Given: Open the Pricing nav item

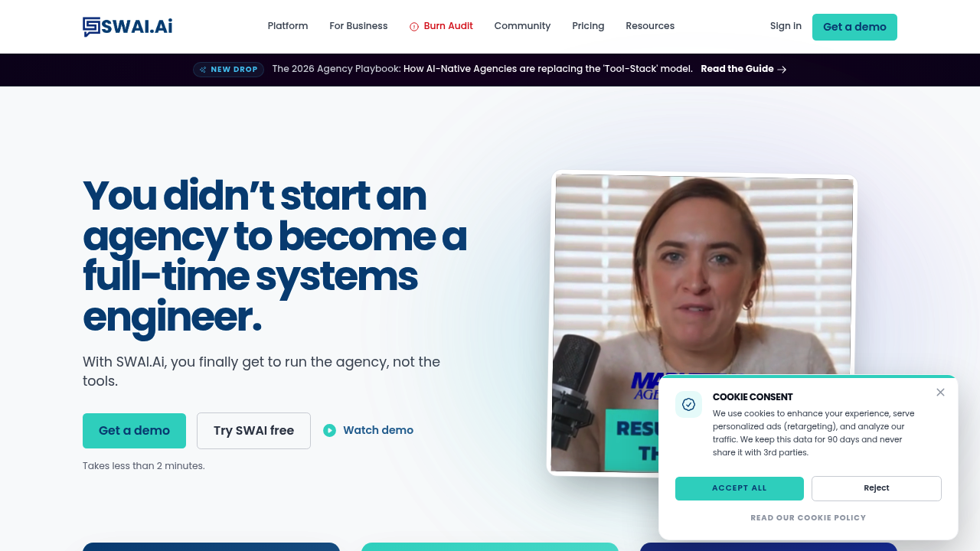Looking at the screenshot, I should pyautogui.click(x=588, y=26).
